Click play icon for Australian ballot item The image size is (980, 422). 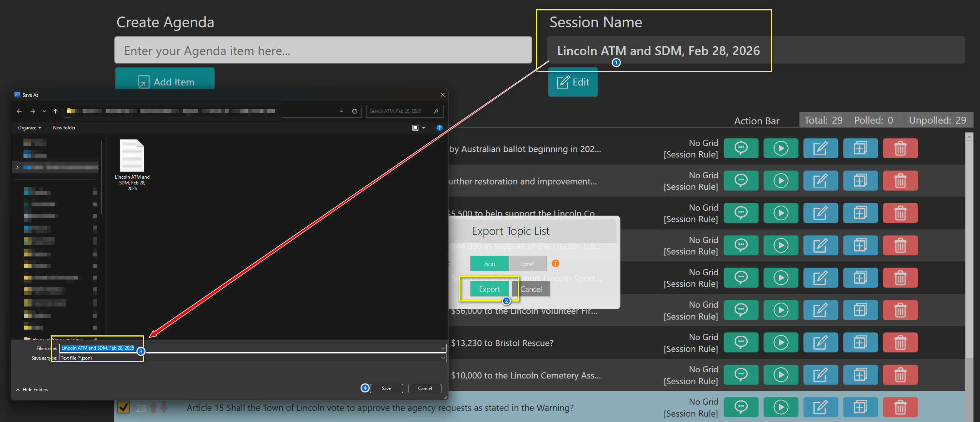point(780,148)
